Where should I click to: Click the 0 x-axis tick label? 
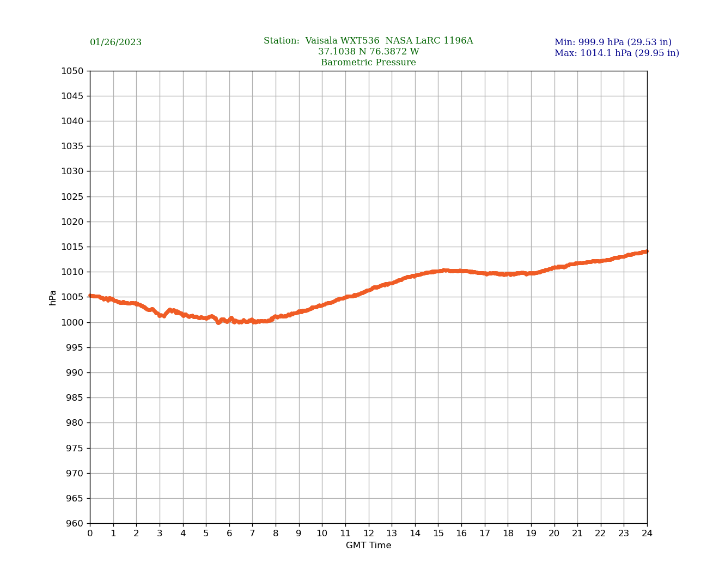tap(90, 534)
